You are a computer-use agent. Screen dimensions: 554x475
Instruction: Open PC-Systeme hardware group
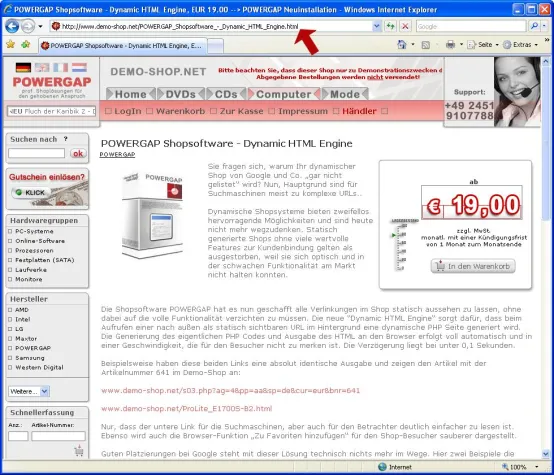[34, 231]
